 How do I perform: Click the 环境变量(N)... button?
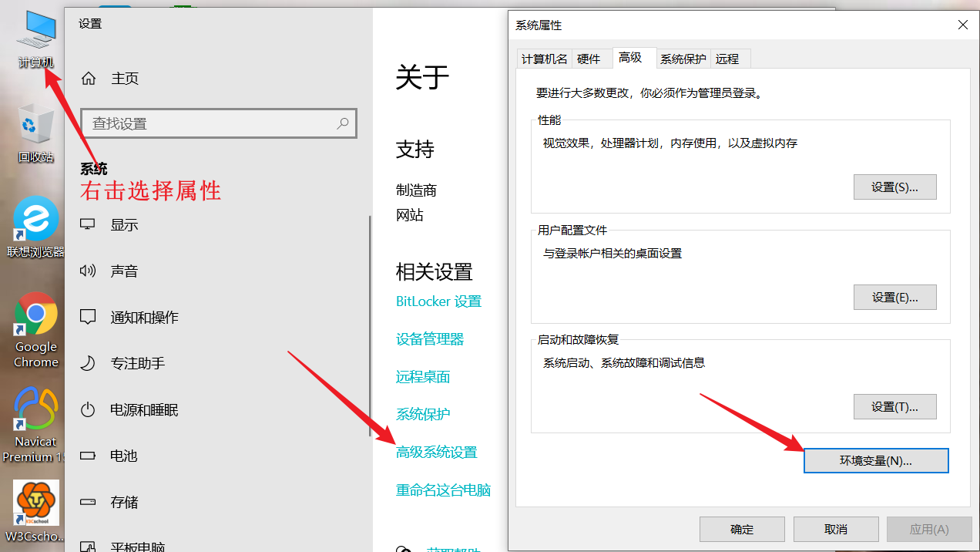coord(876,460)
